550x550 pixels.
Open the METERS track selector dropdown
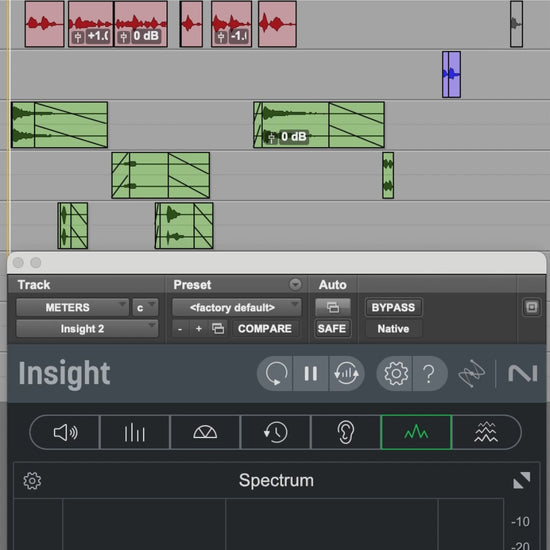coord(72,308)
